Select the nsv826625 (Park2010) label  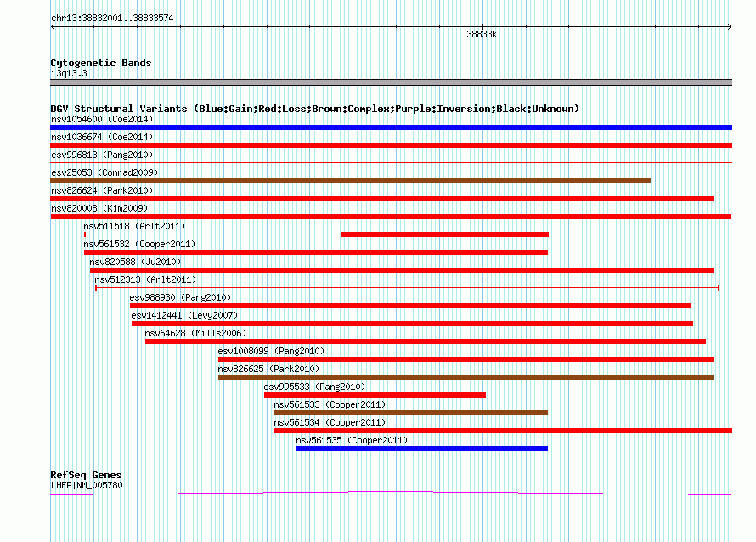pyautogui.click(x=268, y=369)
